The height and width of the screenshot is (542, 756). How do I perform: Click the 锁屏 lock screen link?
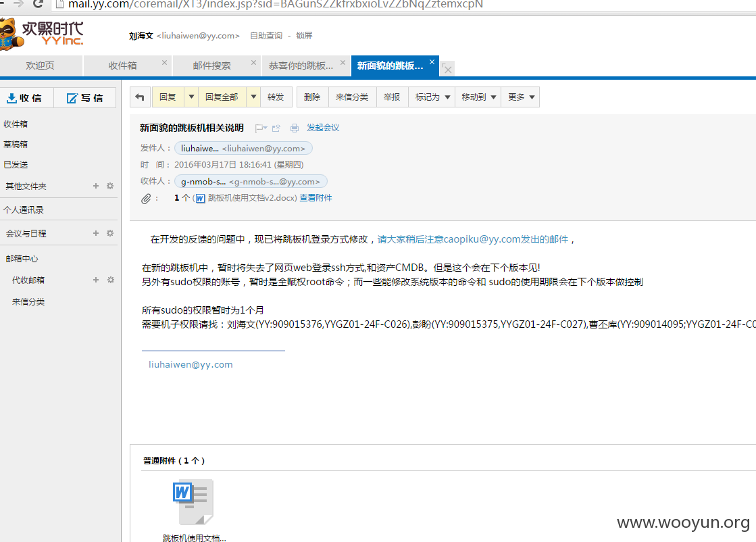(304, 36)
